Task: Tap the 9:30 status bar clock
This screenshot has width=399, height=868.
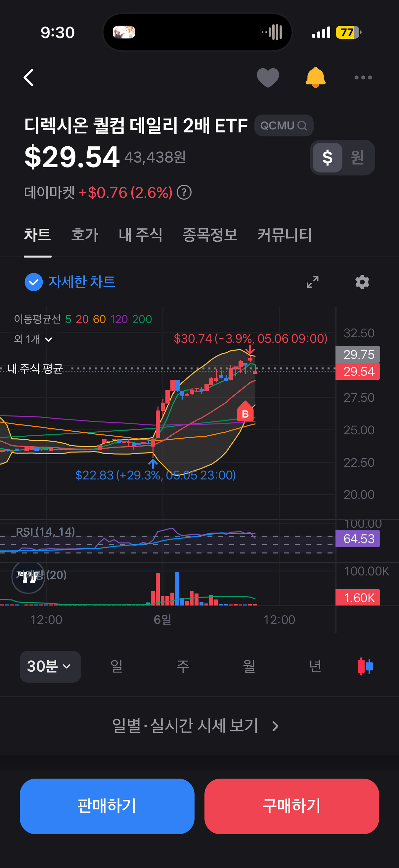Action: tap(58, 32)
